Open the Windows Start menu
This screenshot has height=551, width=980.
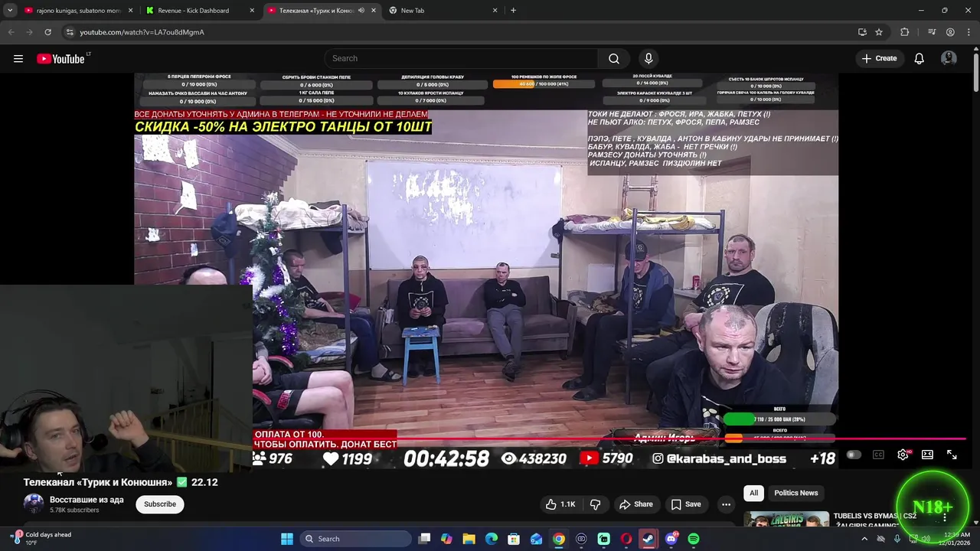287,539
